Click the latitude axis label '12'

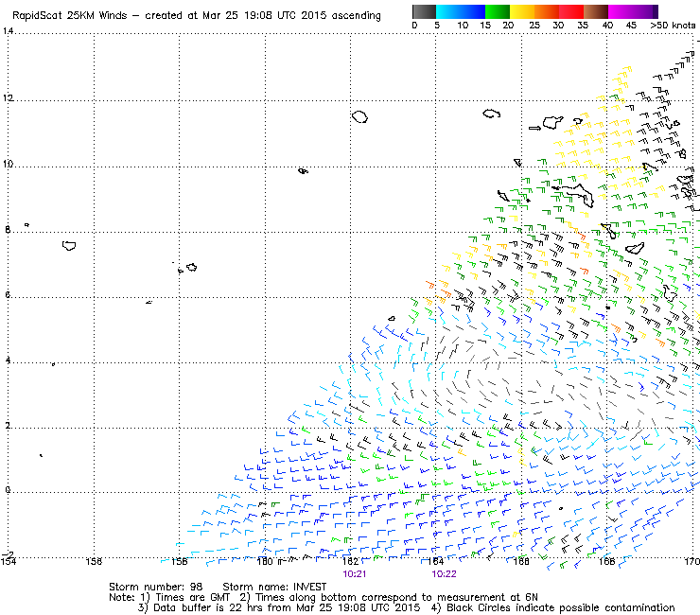[x=8, y=97]
